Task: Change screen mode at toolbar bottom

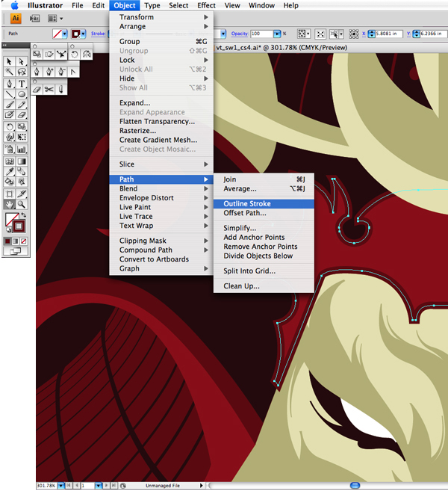Action: [15, 251]
